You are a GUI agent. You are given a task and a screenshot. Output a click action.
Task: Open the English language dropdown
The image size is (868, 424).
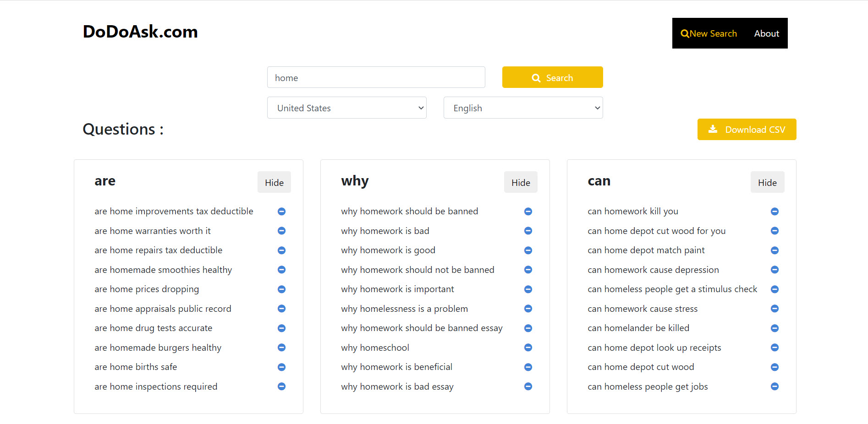pyautogui.click(x=523, y=108)
